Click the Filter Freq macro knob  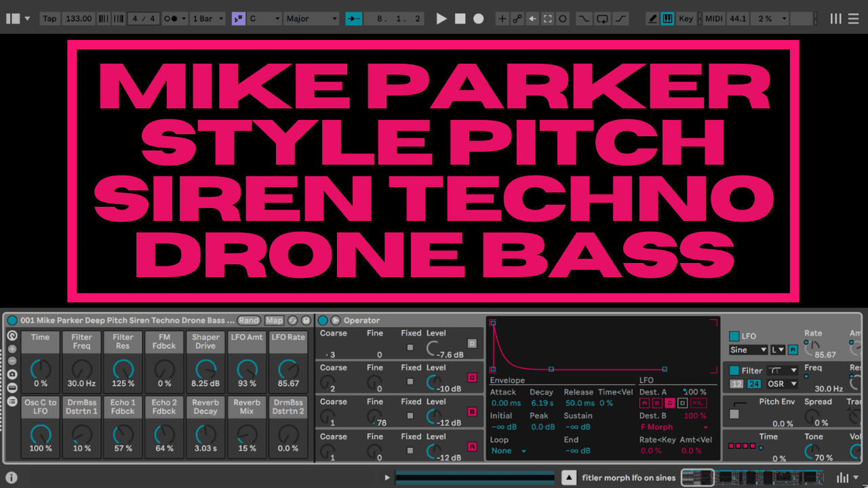click(81, 369)
